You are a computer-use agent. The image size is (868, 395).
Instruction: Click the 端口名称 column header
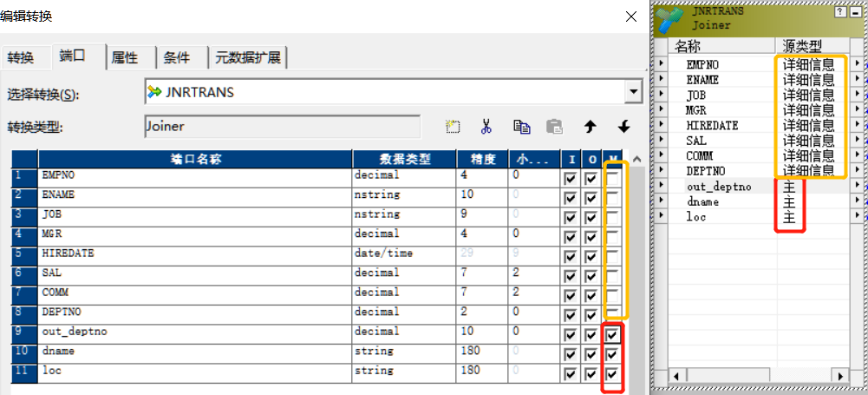point(195,160)
